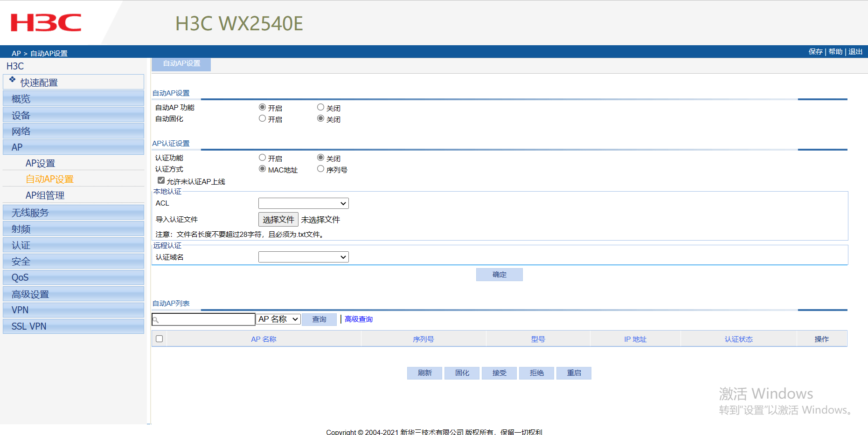This screenshot has width=868, height=435.
Task: Expand the 概览 sidebar menu
Action: 73,98
